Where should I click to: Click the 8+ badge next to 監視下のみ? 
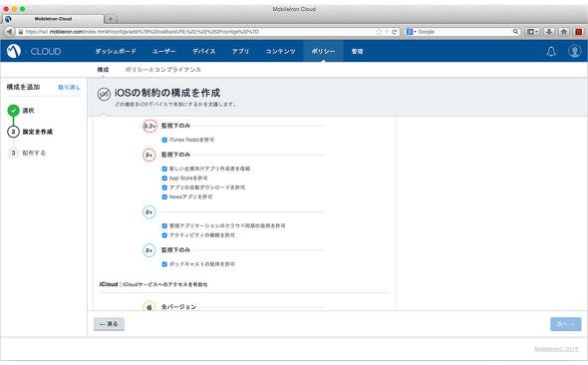point(149,250)
